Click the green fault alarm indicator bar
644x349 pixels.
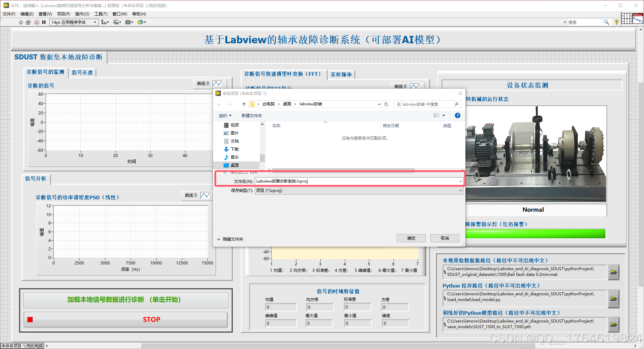point(535,234)
